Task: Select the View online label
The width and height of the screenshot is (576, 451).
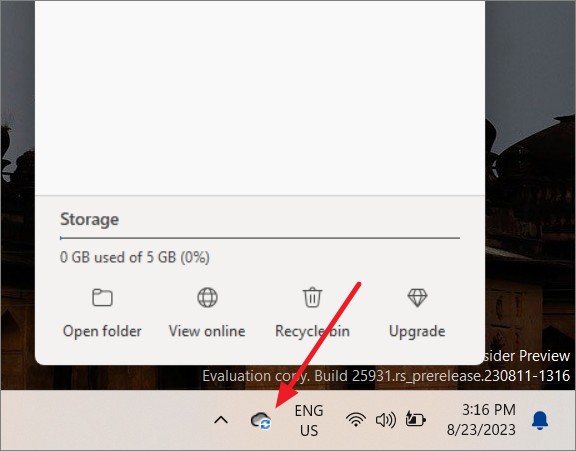Action: tap(207, 331)
